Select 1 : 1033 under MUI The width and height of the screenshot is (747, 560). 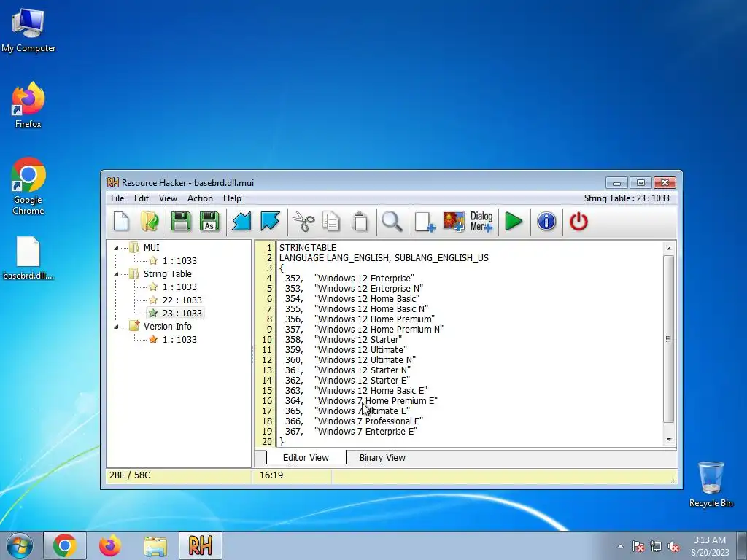(179, 261)
